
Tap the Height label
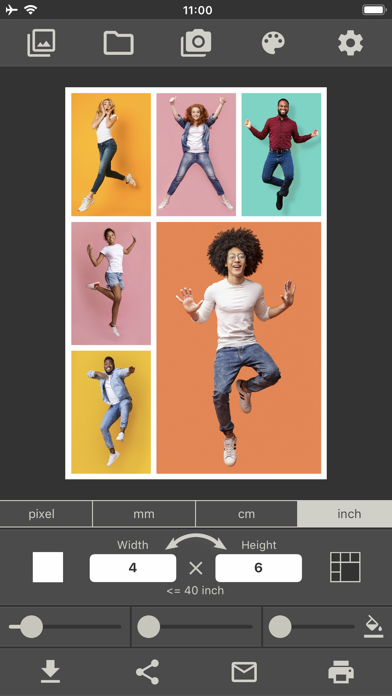(x=259, y=545)
